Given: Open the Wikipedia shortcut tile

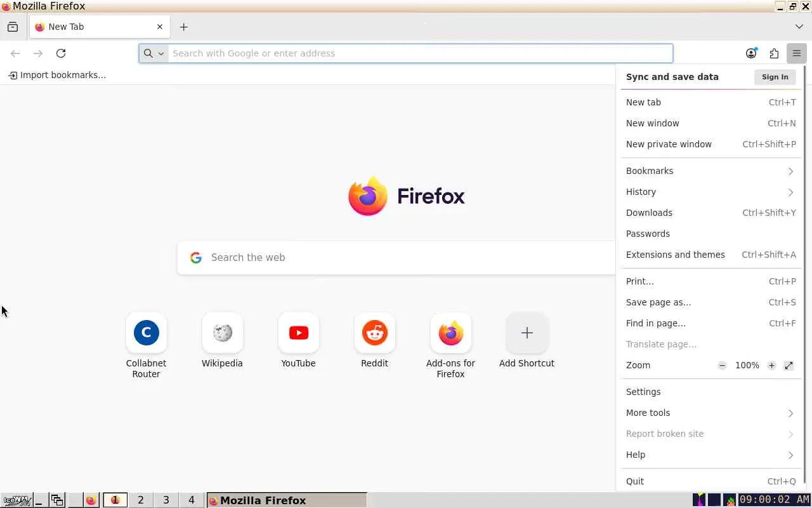Looking at the screenshot, I should click(x=222, y=341).
